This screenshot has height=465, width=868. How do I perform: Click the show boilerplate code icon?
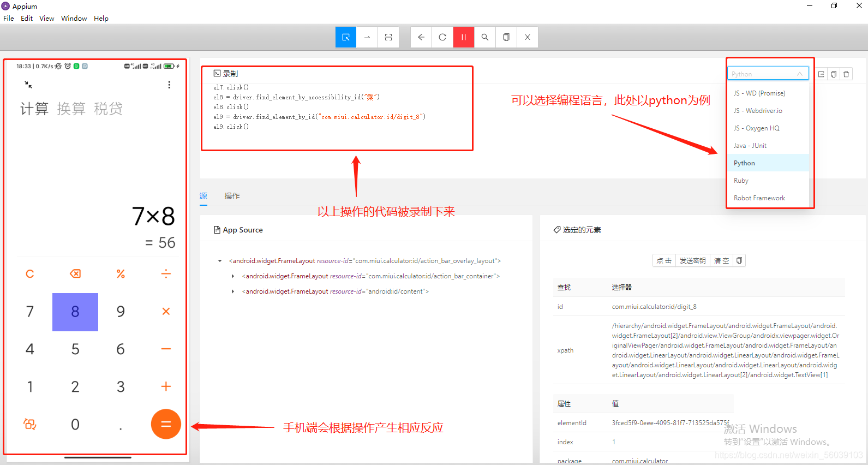tap(821, 74)
